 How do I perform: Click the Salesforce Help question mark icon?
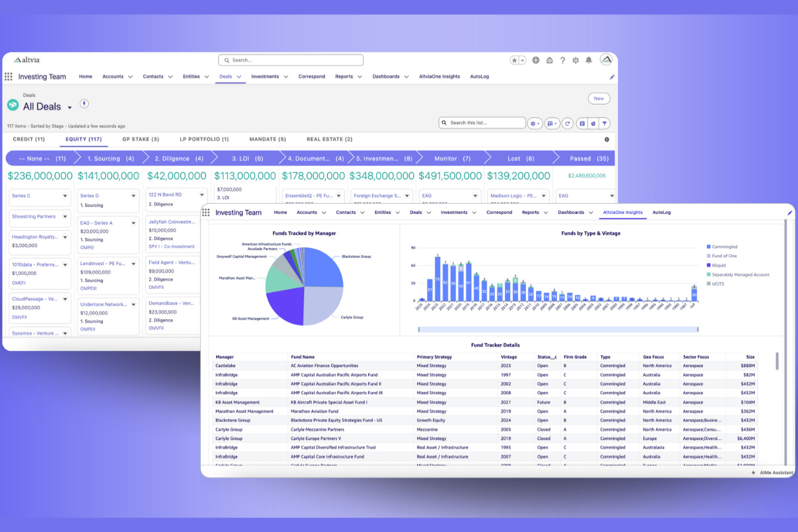563,60
